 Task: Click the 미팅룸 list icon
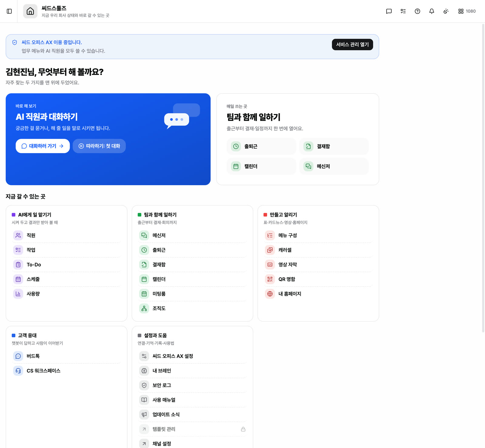tap(144, 294)
